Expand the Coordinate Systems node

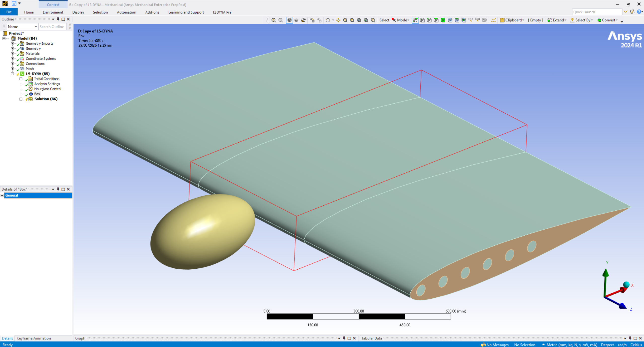point(12,59)
